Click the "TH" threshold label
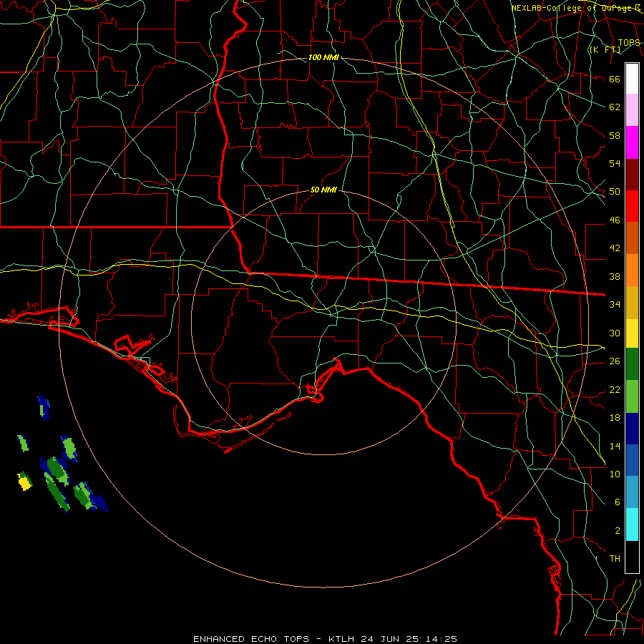The width and height of the screenshot is (644, 644). (615, 559)
